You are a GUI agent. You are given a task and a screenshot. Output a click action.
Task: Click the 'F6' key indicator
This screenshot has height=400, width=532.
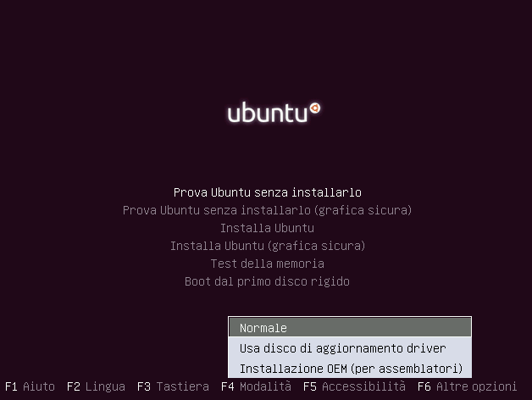coord(424,386)
